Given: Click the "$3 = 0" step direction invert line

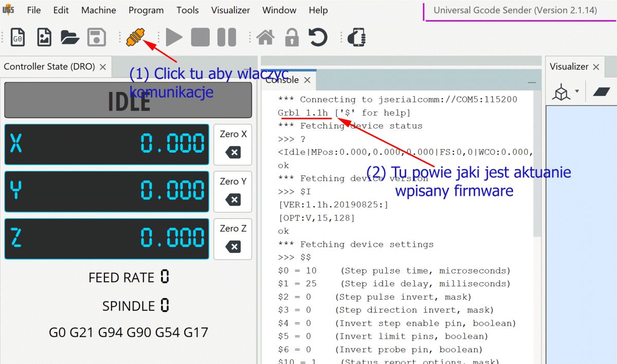Looking at the screenshot, I should [386, 310].
